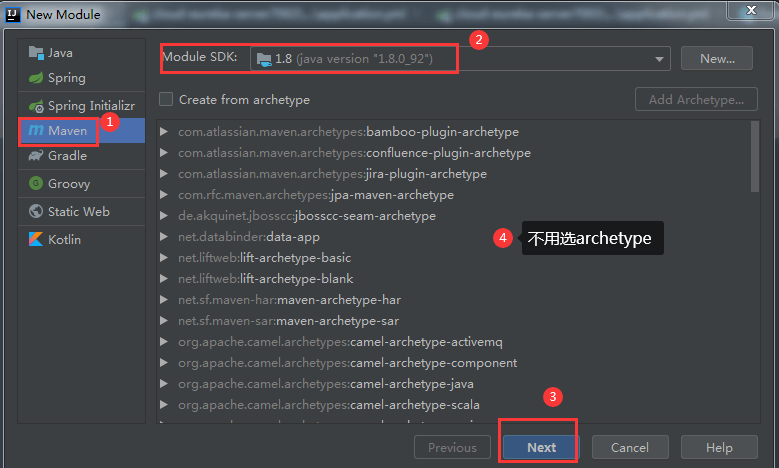Expand the lift-archetype-blank entry
This screenshot has height=468, width=779.
click(x=163, y=279)
